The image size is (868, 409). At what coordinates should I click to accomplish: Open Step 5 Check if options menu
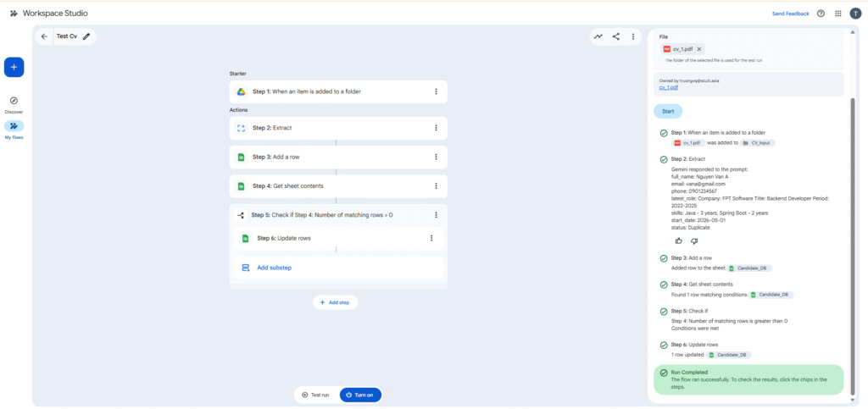click(436, 215)
